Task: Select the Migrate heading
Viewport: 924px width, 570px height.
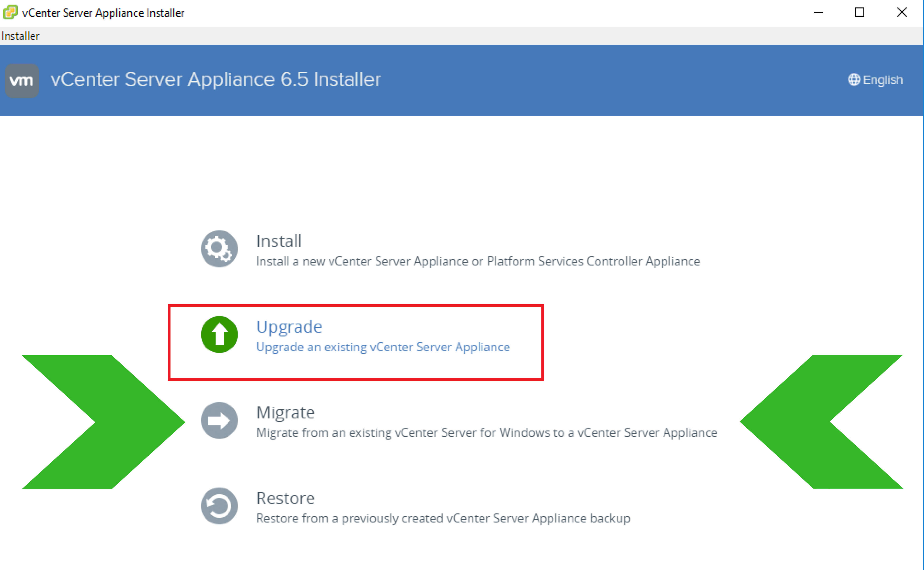Action: point(285,412)
